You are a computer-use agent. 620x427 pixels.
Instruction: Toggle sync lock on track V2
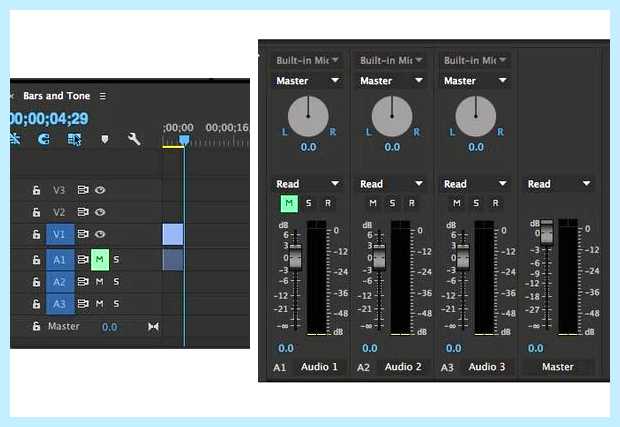tap(83, 212)
